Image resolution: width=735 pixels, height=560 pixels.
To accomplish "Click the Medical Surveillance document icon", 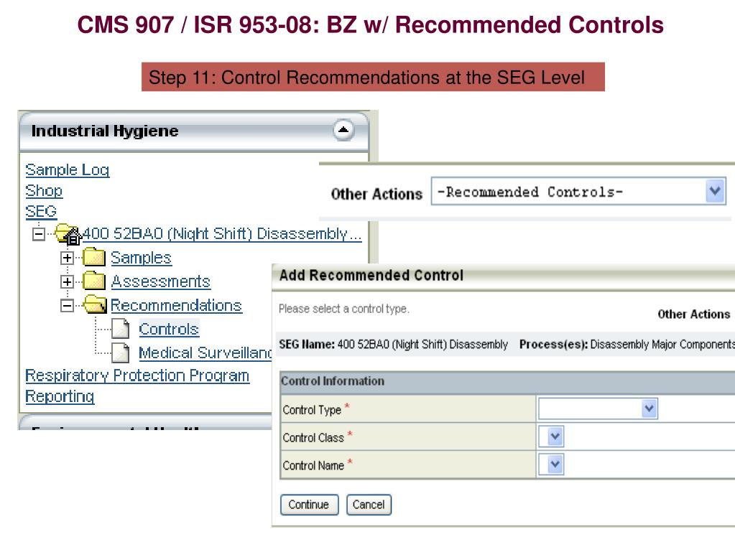I will (x=121, y=352).
